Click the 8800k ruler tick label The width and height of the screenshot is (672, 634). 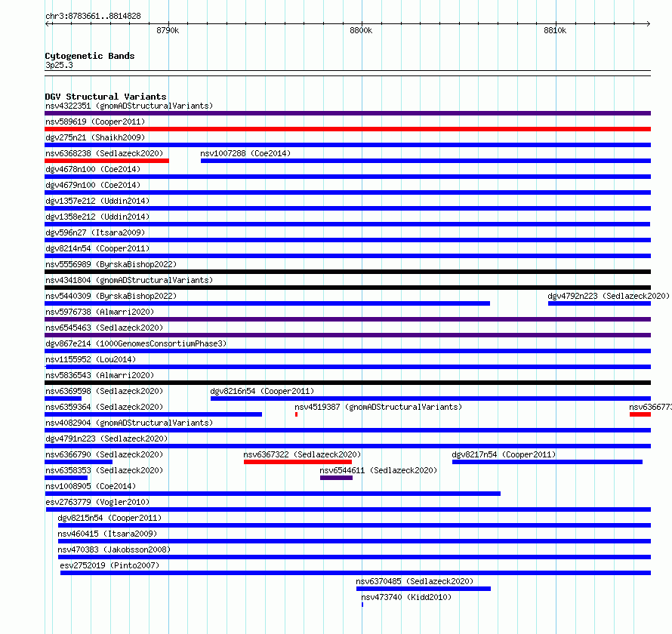[361, 30]
